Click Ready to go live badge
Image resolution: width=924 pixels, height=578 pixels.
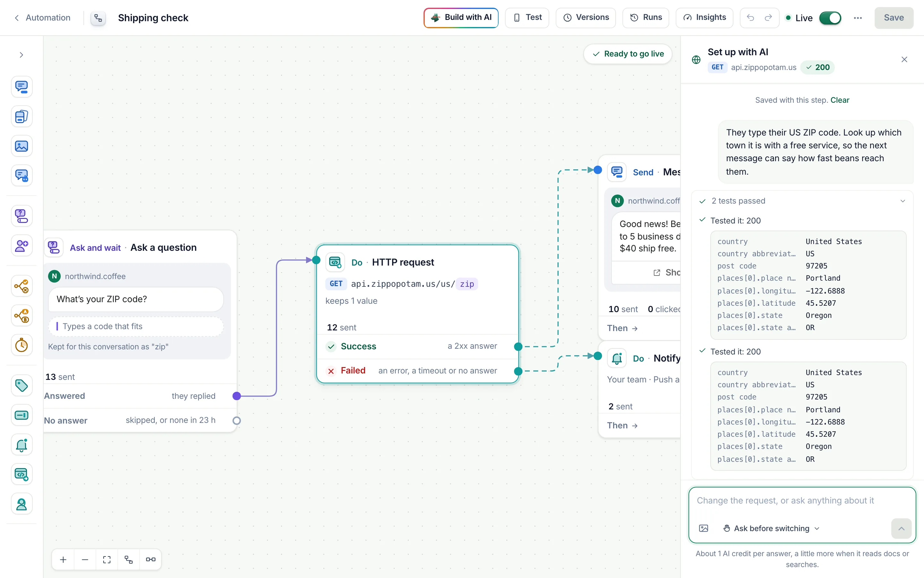(x=628, y=54)
